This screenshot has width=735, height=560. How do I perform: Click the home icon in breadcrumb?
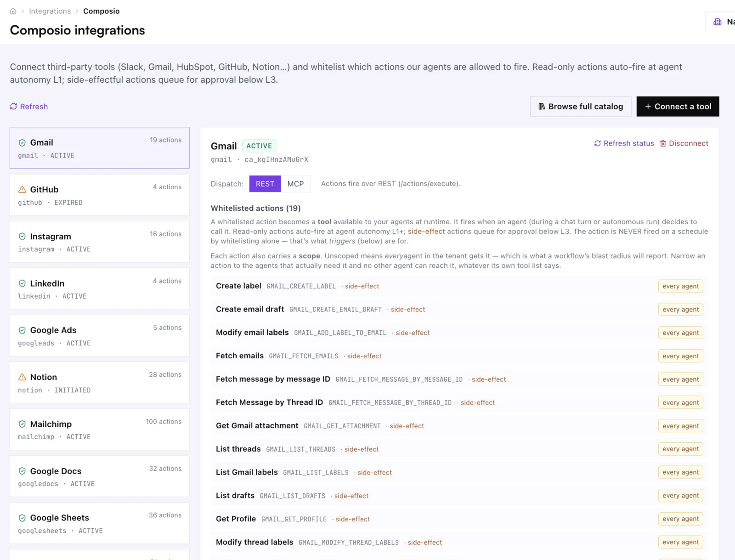point(13,11)
